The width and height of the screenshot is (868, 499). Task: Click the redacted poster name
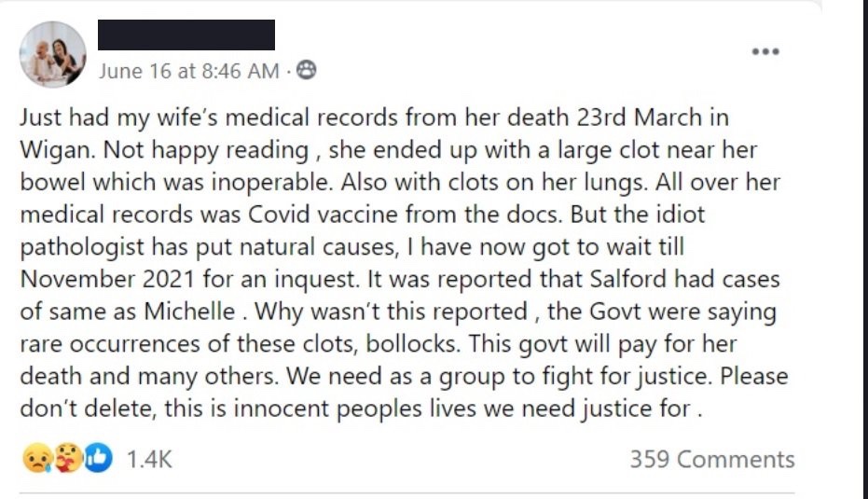(186, 35)
